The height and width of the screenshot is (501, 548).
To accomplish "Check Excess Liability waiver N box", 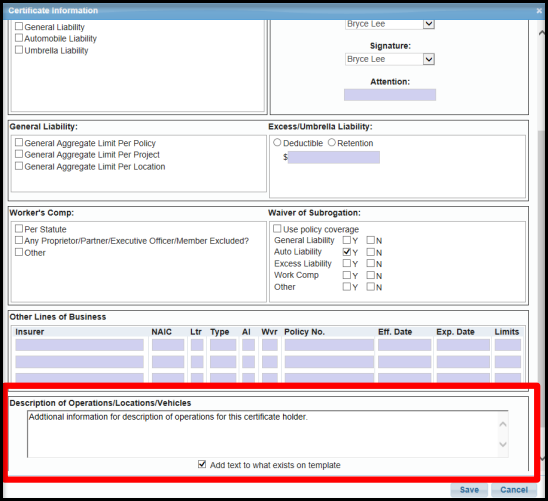I will coord(370,263).
